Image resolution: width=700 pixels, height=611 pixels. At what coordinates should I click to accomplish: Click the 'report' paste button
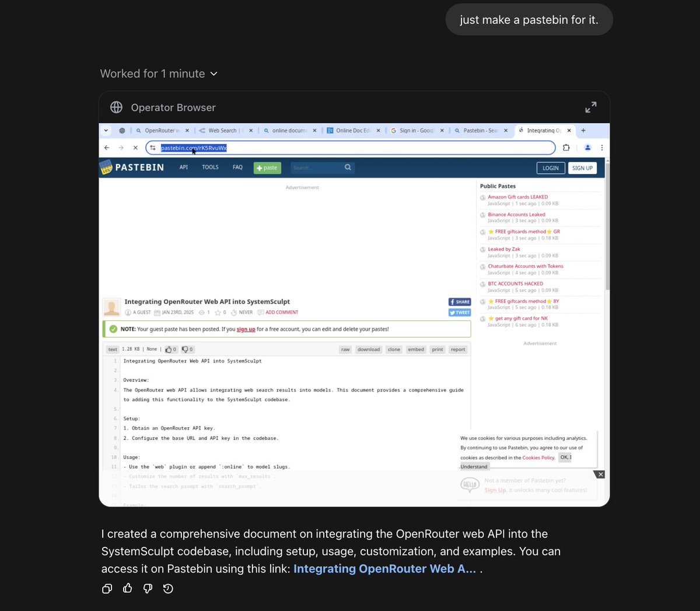458,350
